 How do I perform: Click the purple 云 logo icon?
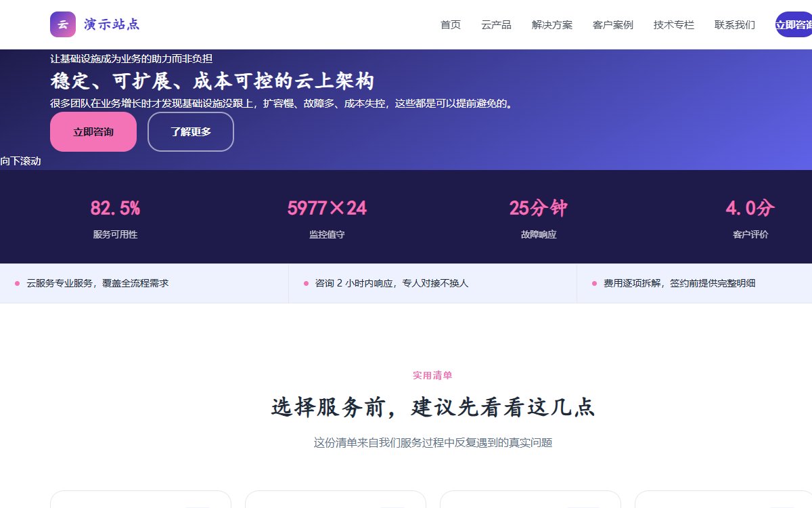[63, 24]
